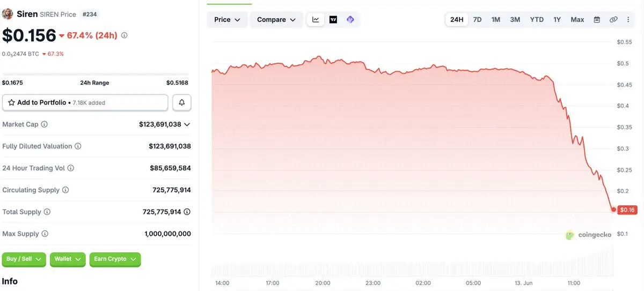Open the three-dot chart options menu
This screenshot has height=291, width=644.
pyautogui.click(x=628, y=20)
